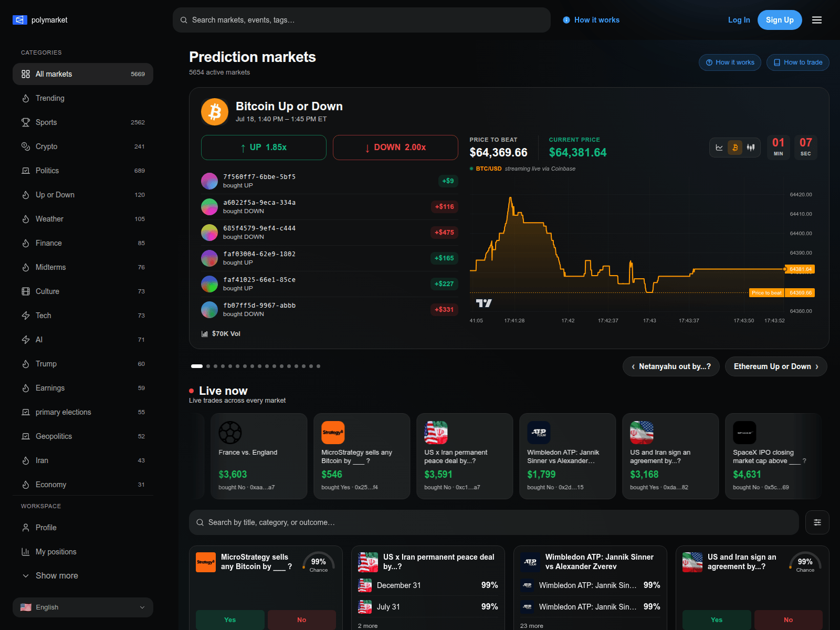Screen dimensions: 840x630
Task: Click avatar of trader 7f560ff7-6bbe-5bf5
Action: tap(209, 181)
